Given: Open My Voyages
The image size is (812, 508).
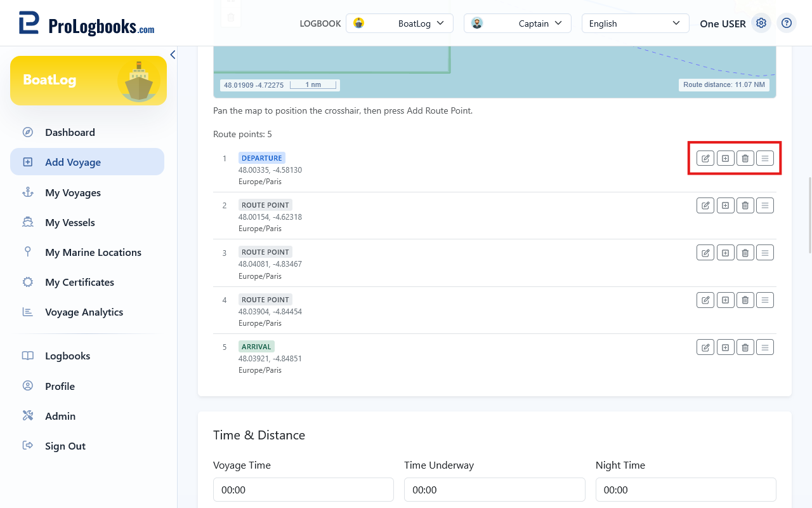Looking at the screenshot, I should coord(87,192).
